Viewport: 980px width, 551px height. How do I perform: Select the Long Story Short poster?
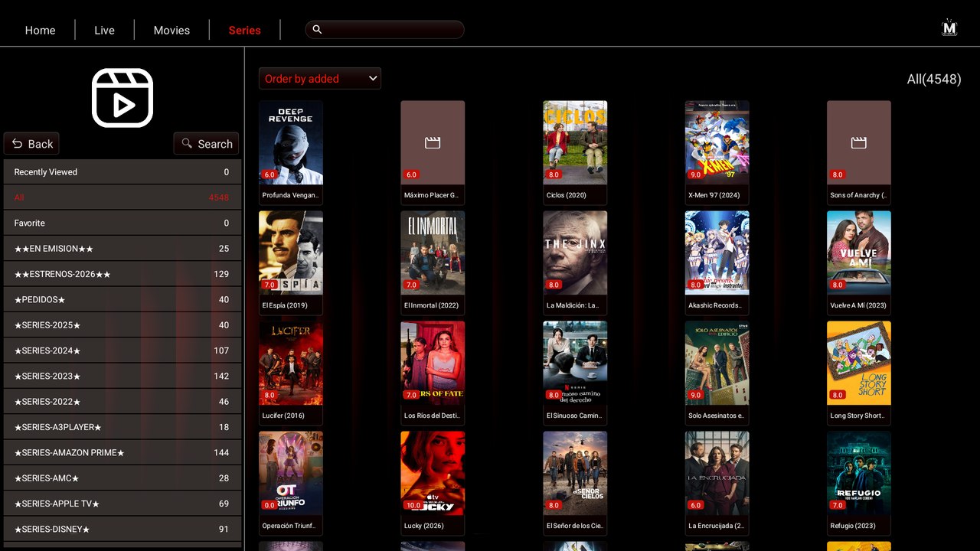859,363
